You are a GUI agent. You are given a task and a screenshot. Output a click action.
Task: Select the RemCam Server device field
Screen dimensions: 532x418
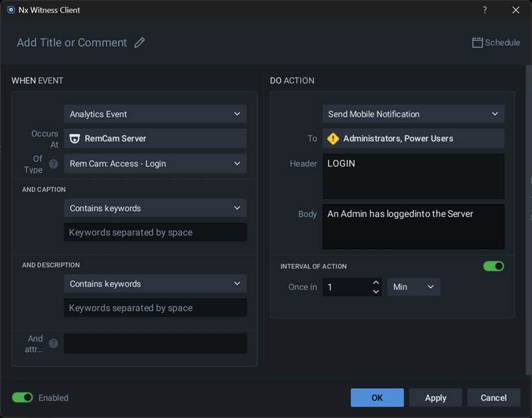click(155, 139)
